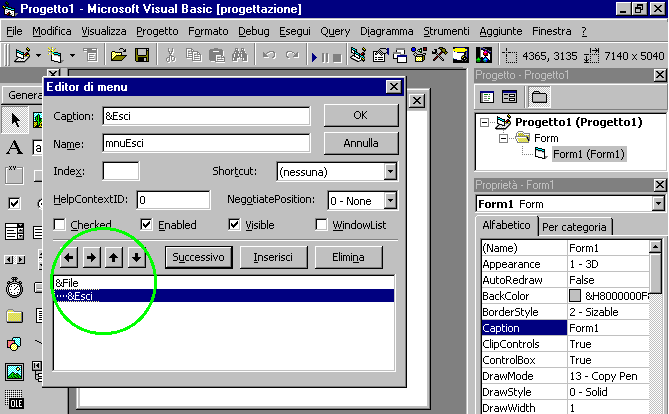Switch to the Alfabetico properties tab
The height and width of the screenshot is (414, 669).
click(506, 225)
